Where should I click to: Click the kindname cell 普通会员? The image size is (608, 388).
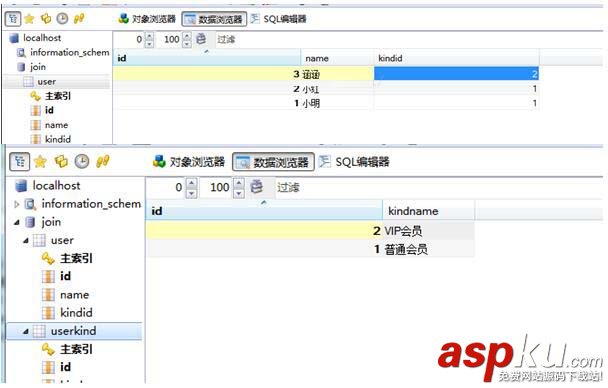click(428, 249)
